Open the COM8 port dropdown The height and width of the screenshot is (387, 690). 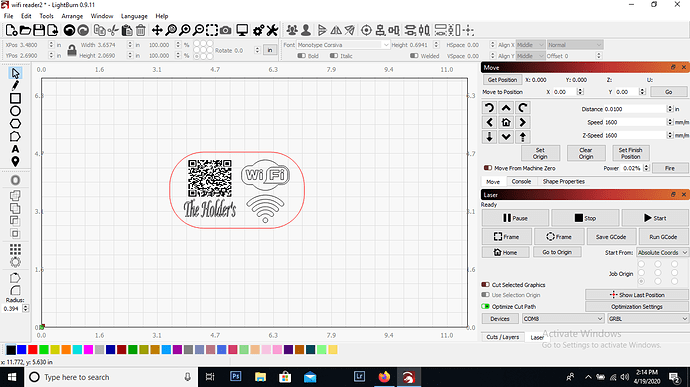pyautogui.click(x=562, y=319)
